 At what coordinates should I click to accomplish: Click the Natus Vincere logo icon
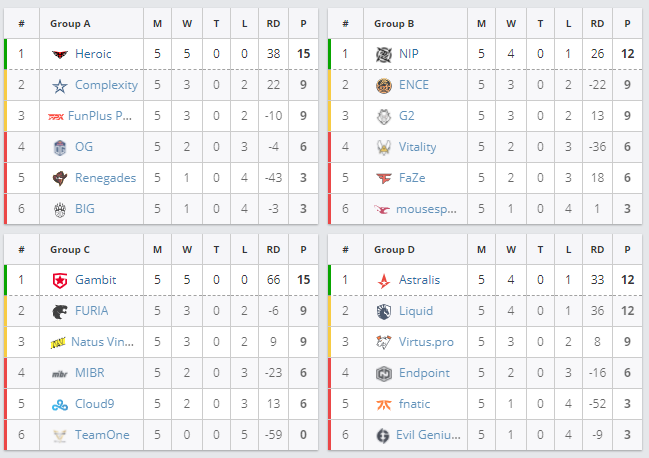coord(60,342)
